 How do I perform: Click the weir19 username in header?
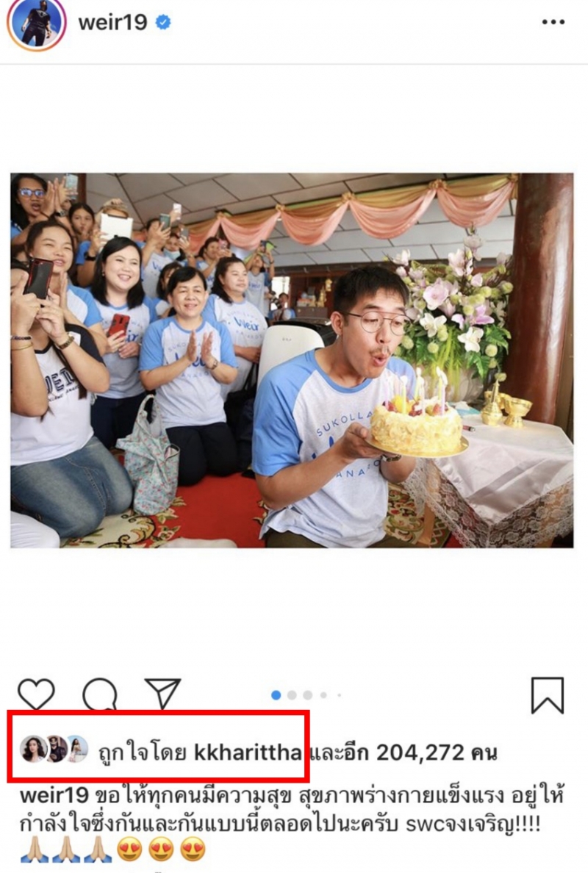(112, 22)
